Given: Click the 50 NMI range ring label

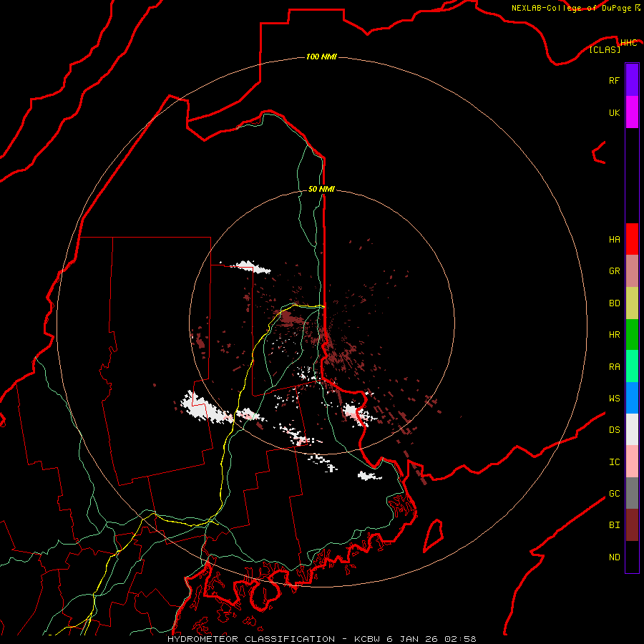Looking at the screenshot, I should click(x=321, y=189).
